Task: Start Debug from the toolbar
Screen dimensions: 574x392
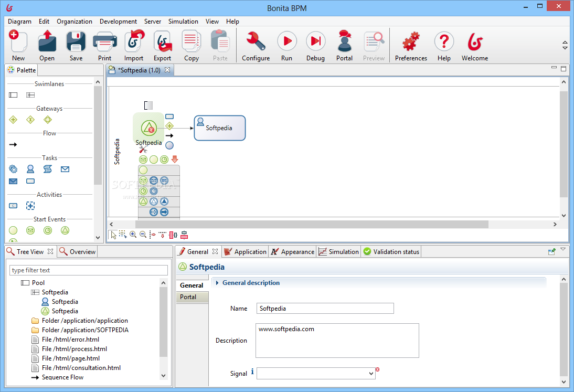Action: [315, 41]
